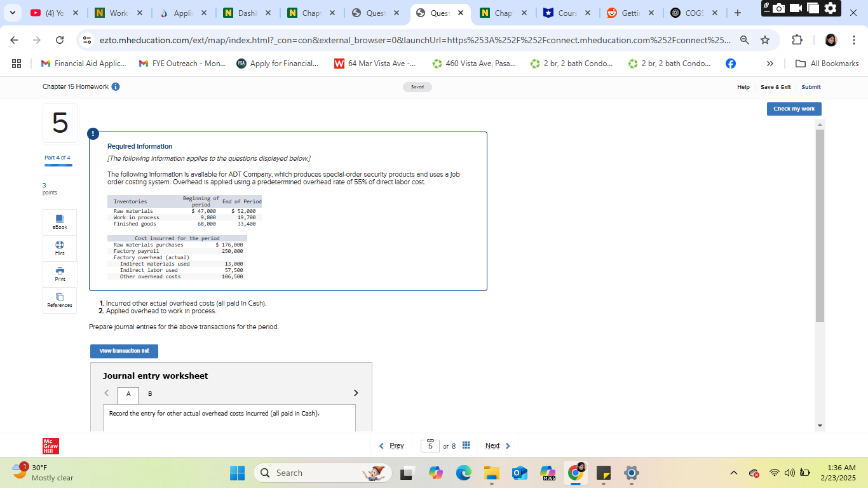Screen dimensions: 868x488
Task: Click the exclamation alert badge on the question
Action: 93,133
